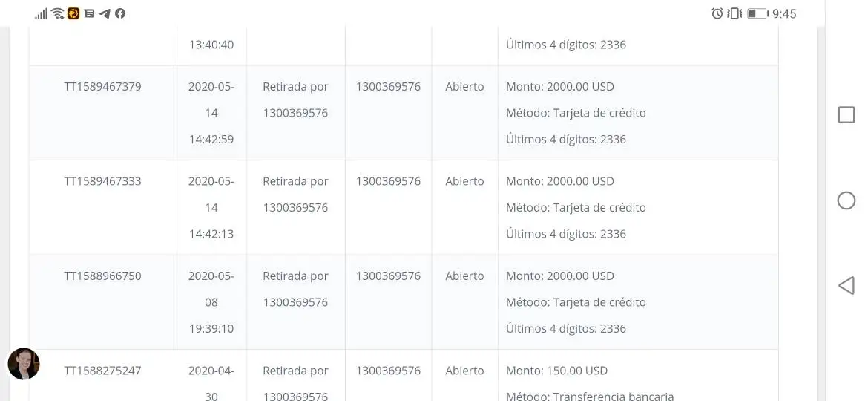This screenshot has height=401, width=868.
Task: Tap the Facebook notification icon
Action: pos(119,13)
